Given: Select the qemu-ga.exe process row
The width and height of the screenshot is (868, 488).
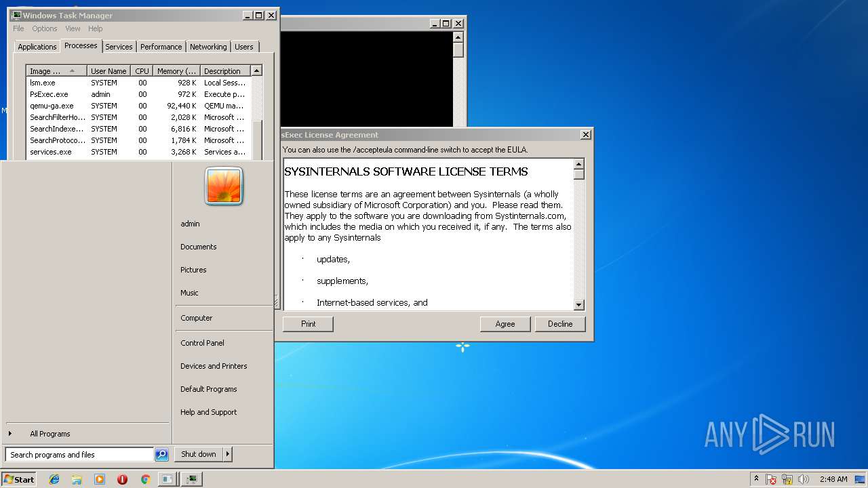Looking at the screenshot, I should (138, 106).
